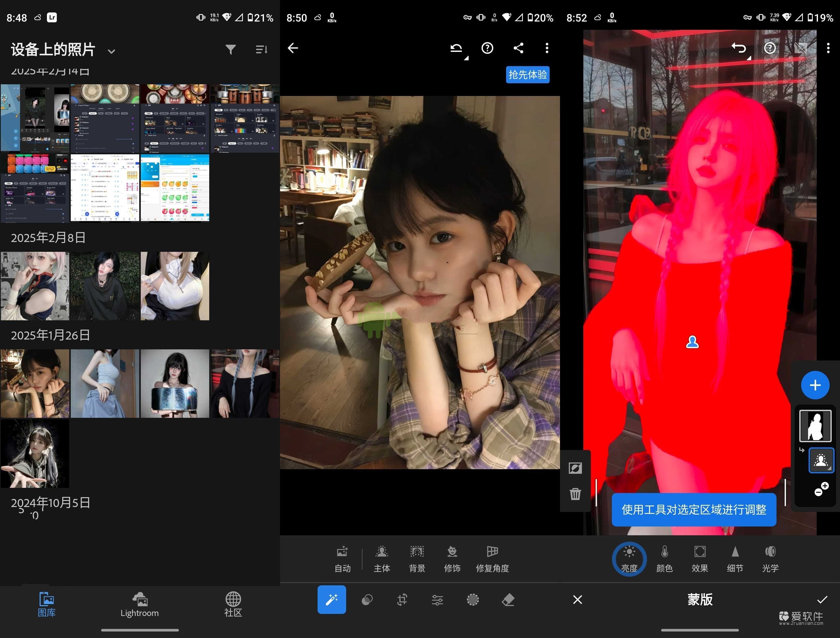
Task: Open overflow menu in the mask screen
Action: [x=828, y=48]
